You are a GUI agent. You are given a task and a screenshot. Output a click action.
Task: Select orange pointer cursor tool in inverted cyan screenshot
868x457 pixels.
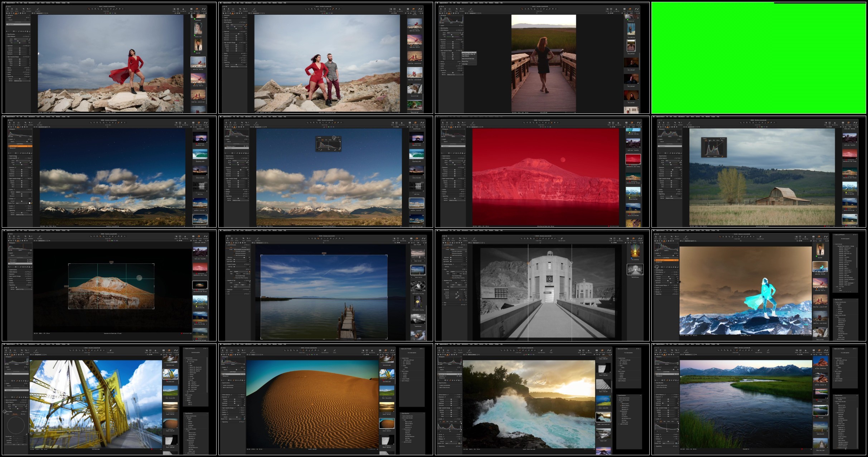tap(720, 237)
